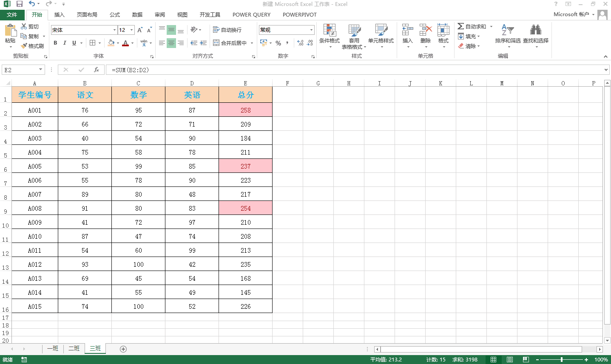Apply percent style with the % icon
This screenshot has width=611, height=364.
(x=279, y=43)
